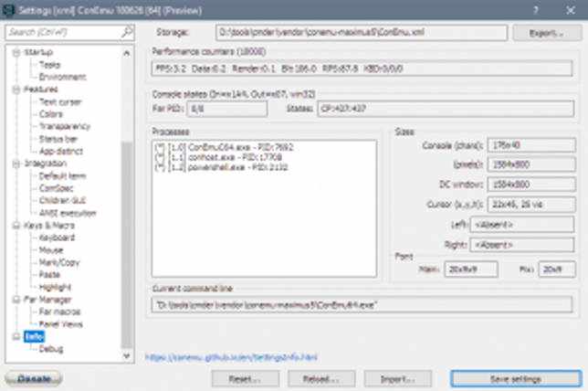The height and width of the screenshot is (391, 588).
Task: Select the Keys & Macro settings page
Action: (49, 226)
